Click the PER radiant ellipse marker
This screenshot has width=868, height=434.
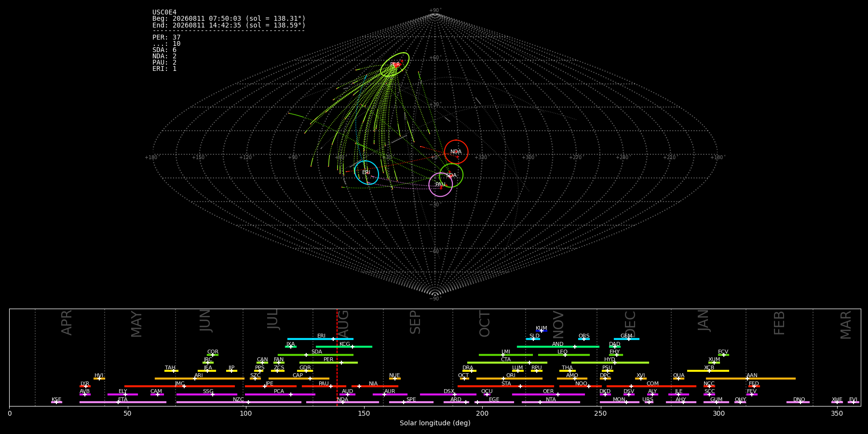(394, 65)
